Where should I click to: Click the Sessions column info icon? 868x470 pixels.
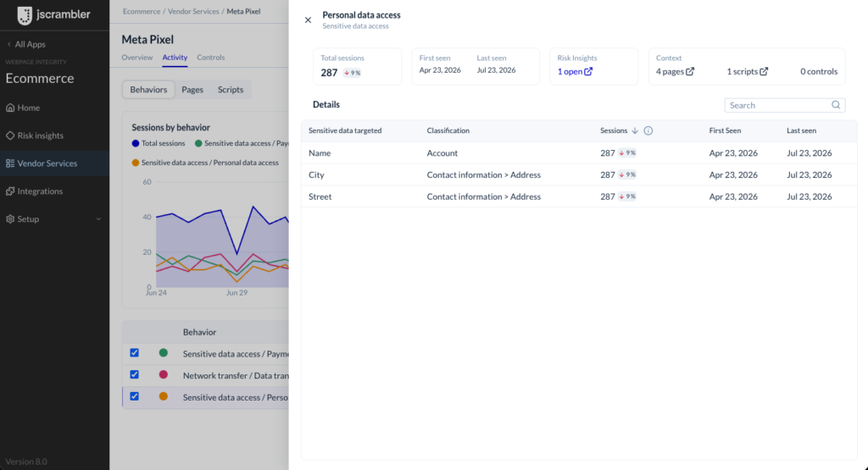tap(648, 130)
